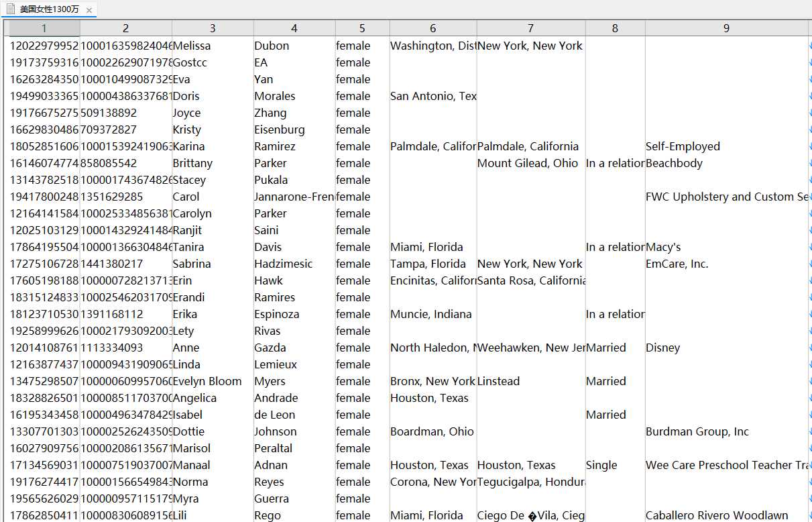The height and width of the screenshot is (522, 812).
Task: Select column header 7
Action: 531,28
